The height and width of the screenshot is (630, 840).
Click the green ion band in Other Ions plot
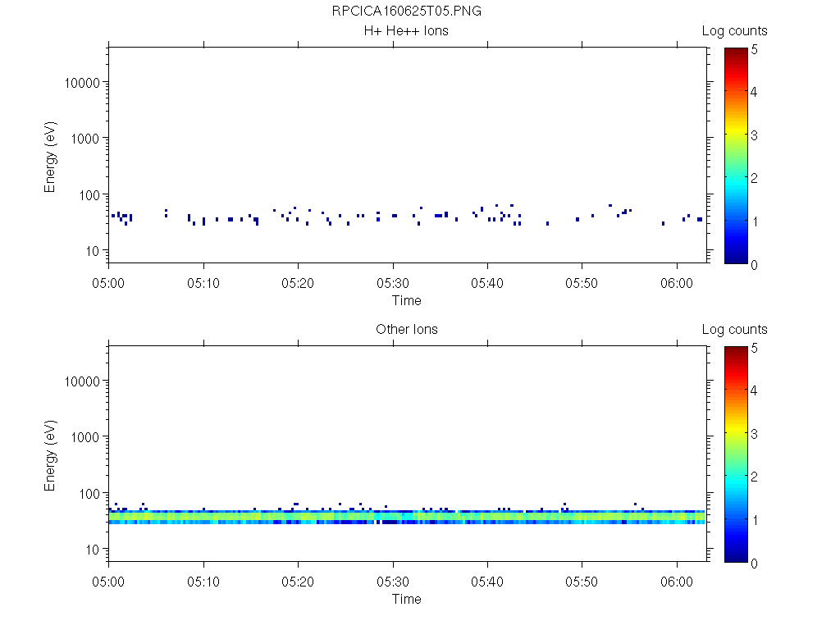click(407, 517)
